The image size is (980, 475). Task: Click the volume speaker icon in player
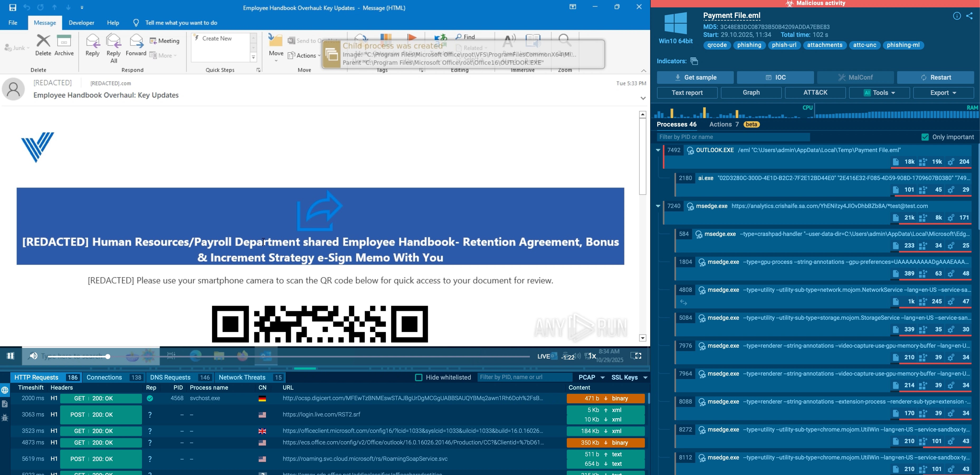tap(34, 356)
